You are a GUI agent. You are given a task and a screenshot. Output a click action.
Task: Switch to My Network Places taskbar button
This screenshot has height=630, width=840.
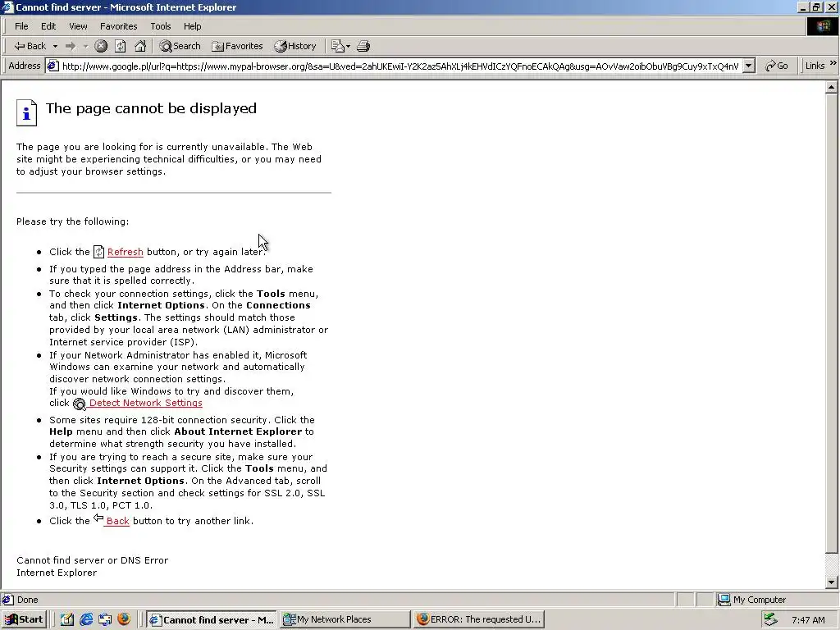345,619
